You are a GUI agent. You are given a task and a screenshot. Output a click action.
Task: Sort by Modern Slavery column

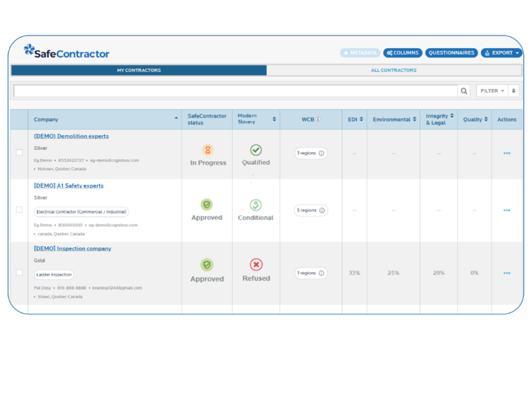(274, 119)
